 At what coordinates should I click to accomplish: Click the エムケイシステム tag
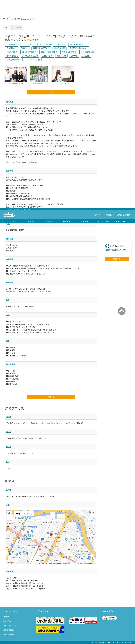pos(35,45)
